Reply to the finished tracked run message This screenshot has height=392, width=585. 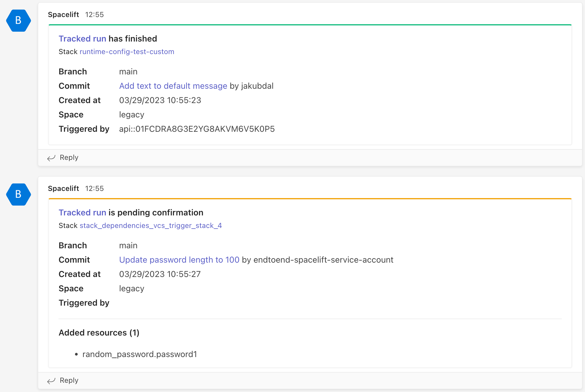[x=69, y=157]
